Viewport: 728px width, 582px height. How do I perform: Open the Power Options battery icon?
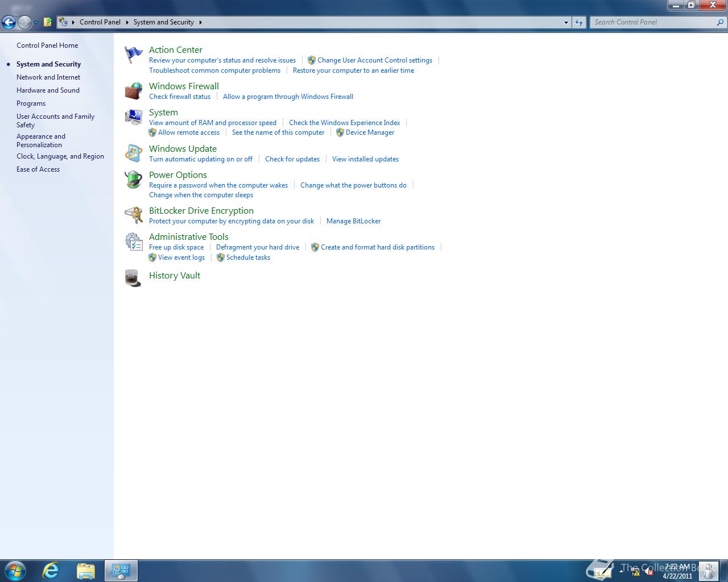coord(134,180)
